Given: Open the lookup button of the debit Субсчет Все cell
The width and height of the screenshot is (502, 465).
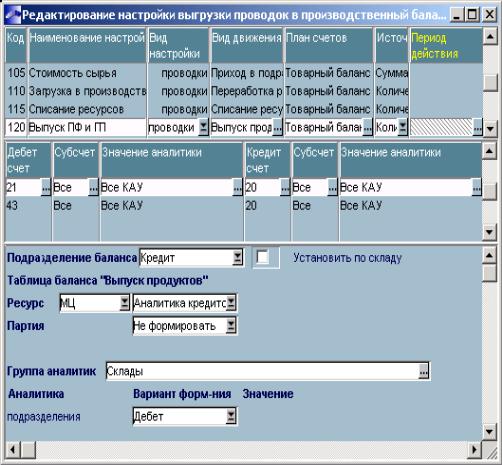Looking at the screenshot, I should point(94,188).
